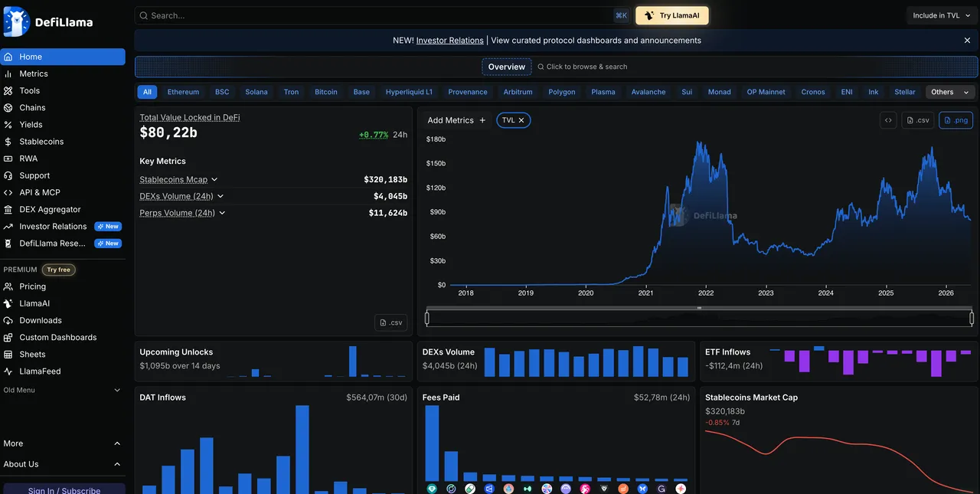Select the Solana chain tab
The image size is (980, 494).
[x=256, y=92]
